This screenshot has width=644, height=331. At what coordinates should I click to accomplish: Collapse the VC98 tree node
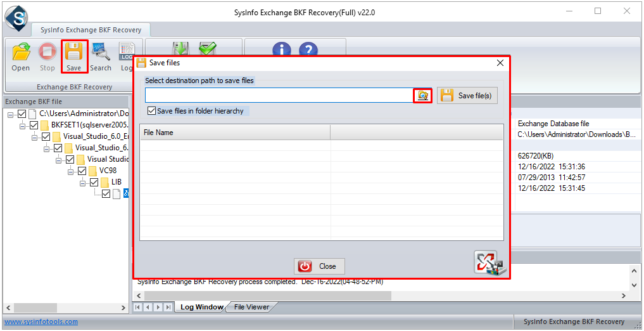coord(70,171)
